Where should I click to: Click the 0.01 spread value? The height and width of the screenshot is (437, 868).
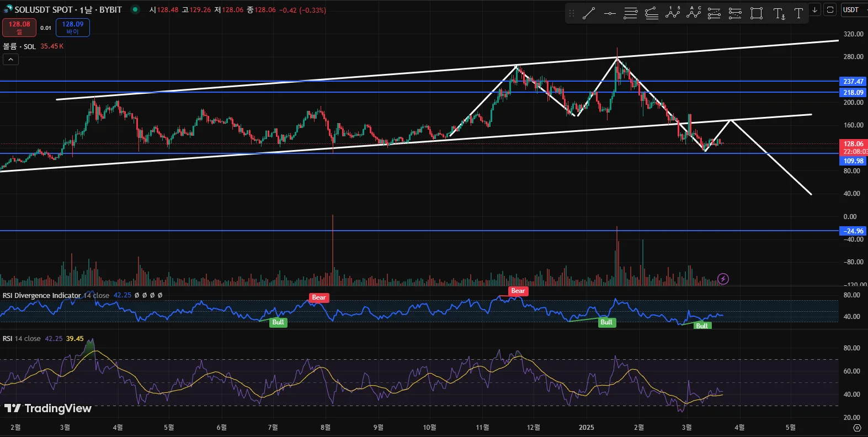(46, 28)
